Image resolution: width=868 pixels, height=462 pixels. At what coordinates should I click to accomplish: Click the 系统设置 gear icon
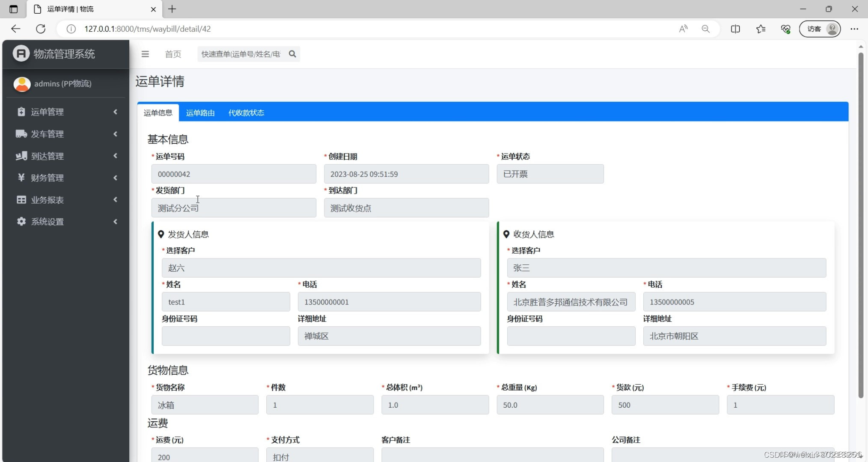[x=21, y=222]
